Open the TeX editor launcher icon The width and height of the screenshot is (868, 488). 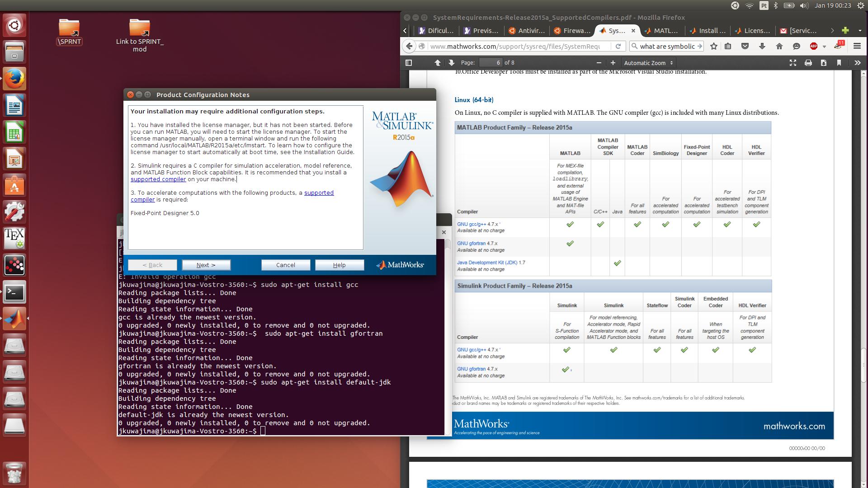pyautogui.click(x=14, y=239)
